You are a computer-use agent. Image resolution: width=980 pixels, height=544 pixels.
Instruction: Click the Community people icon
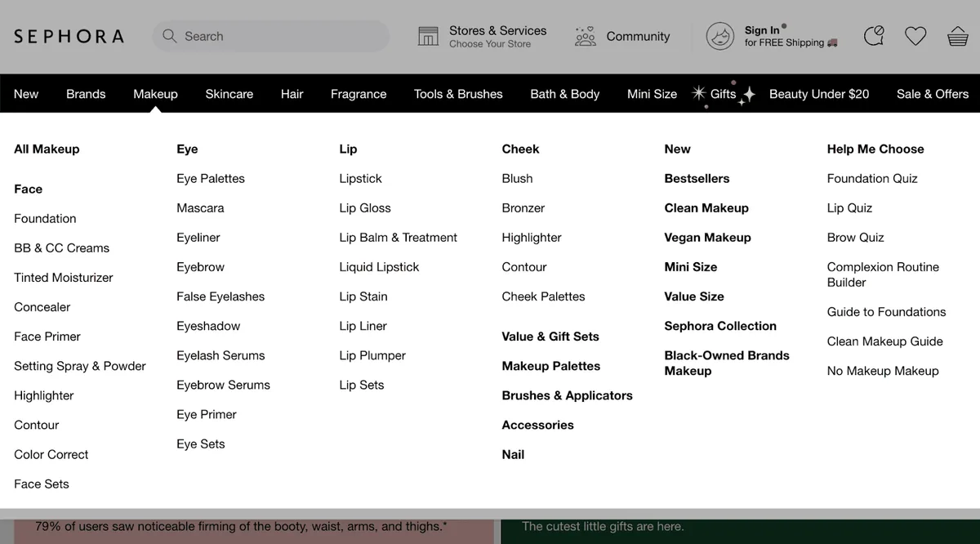point(585,36)
